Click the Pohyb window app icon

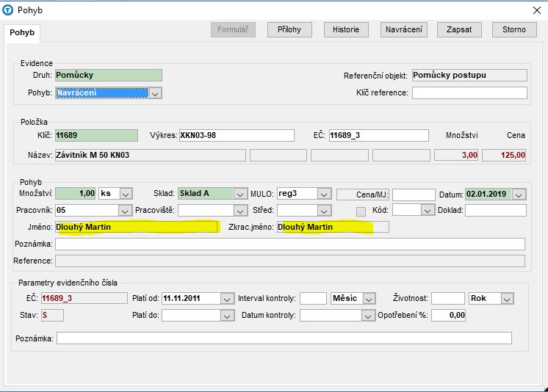(7, 10)
